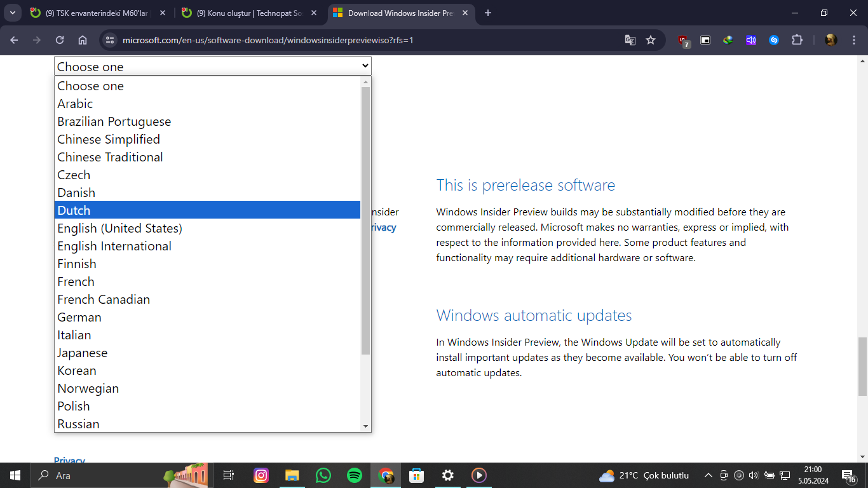This screenshot has width=868, height=488.
Task: Open the purple volume booster extension
Action: pos(751,40)
